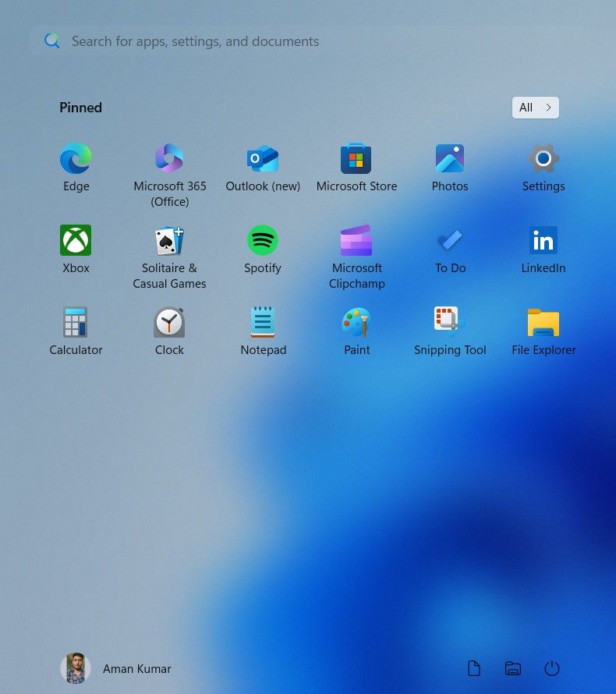Open the Documents folder shortcut icon

[x=474, y=668]
